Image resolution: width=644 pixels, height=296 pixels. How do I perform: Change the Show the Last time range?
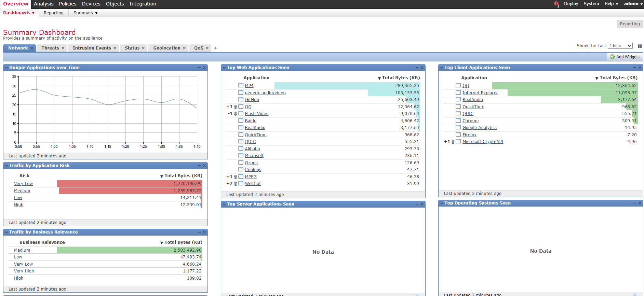coord(620,46)
